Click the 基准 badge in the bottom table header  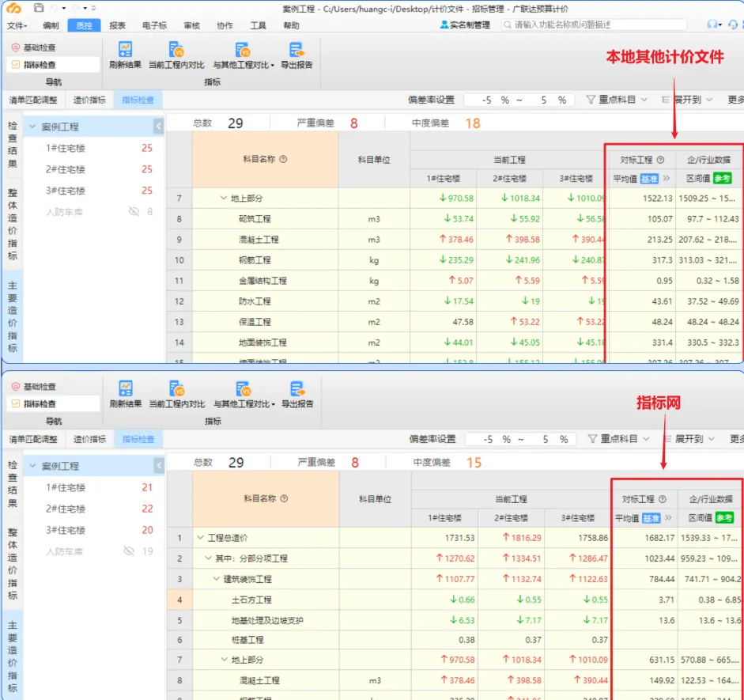pyautogui.click(x=651, y=518)
